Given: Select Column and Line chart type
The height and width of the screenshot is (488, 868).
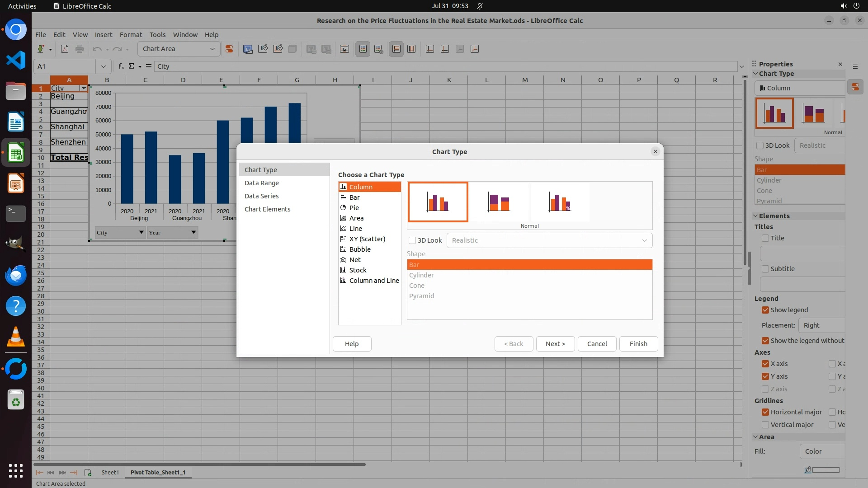Looking at the screenshot, I should click(x=373, y=281).
